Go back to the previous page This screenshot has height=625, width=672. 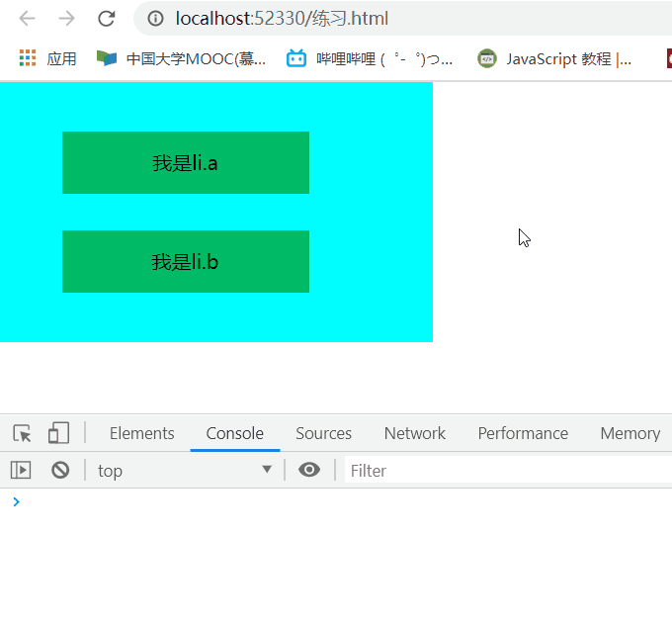click(x=27, y=19)
